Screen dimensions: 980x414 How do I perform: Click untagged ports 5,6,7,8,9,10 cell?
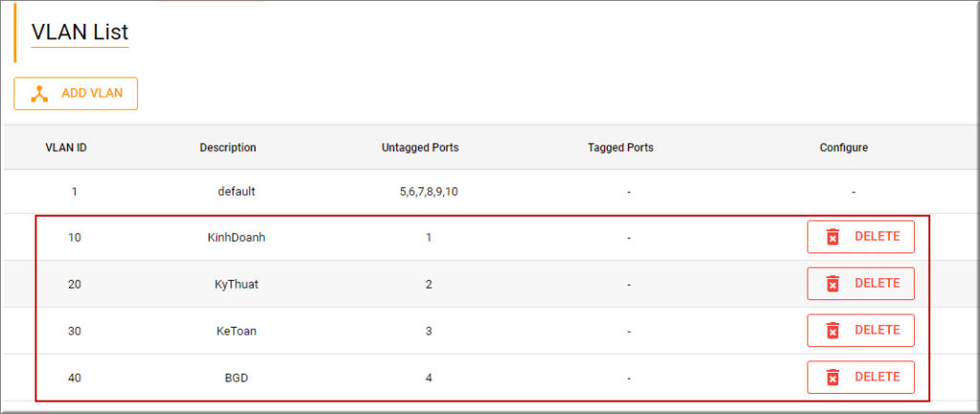pos(429,191)
